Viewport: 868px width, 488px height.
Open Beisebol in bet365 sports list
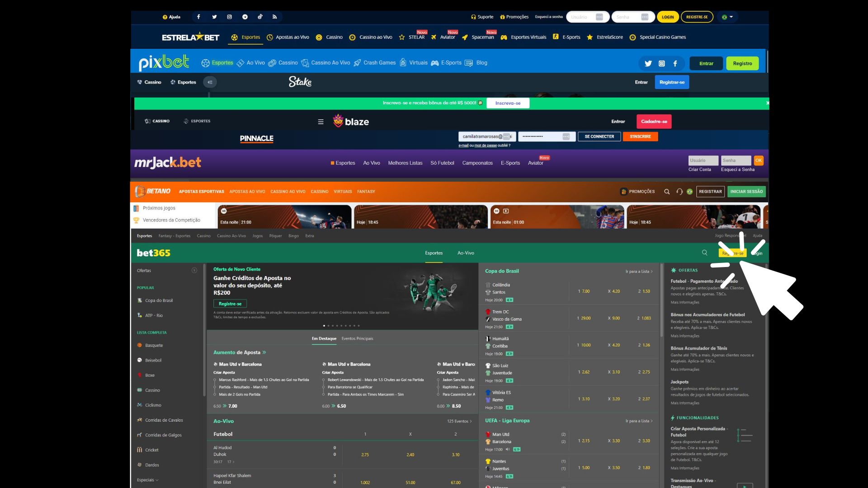(x=149, y=360)
